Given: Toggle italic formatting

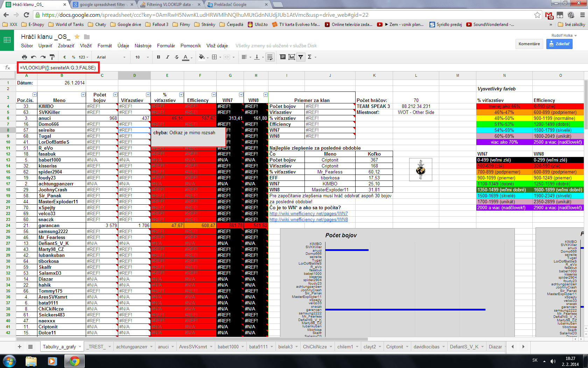Looking at the screenshot, I should [167, 57].
